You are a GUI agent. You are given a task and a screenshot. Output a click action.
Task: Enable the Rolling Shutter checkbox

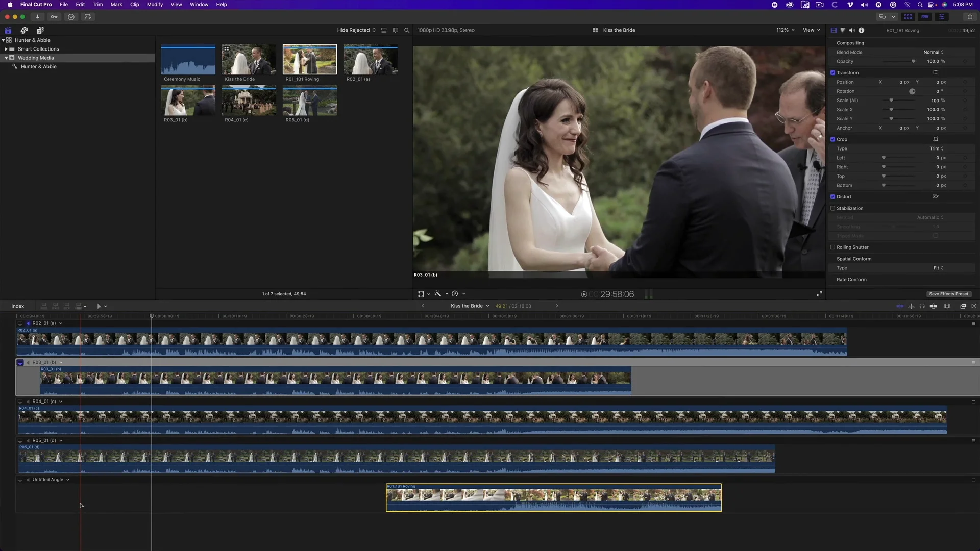(x=832, y=247)
